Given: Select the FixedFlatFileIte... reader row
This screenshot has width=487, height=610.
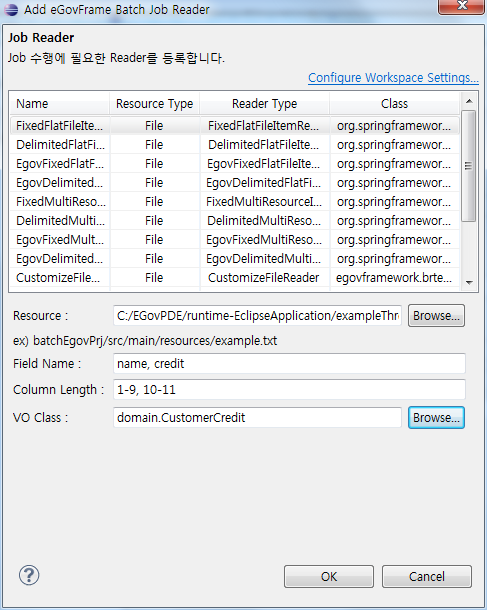Looking at the screenshot, I should [235, 126].
